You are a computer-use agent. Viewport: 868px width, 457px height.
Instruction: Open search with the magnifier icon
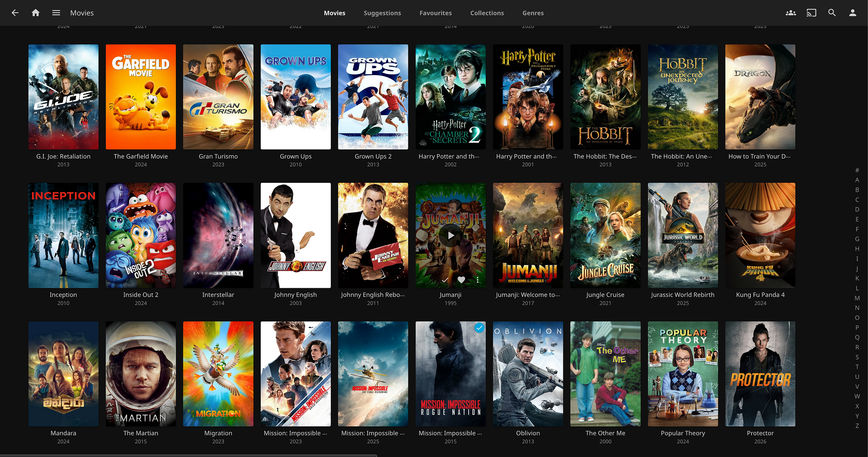click(x=832, y=13)
